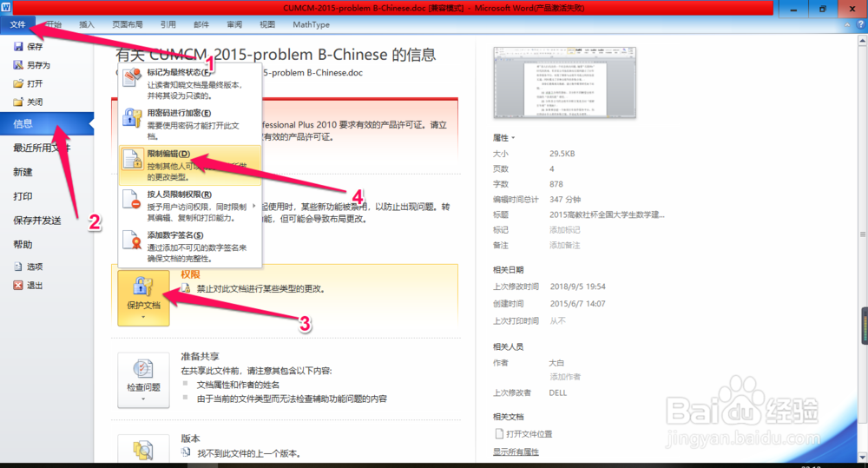The image size is (868, 468).
Task: Click the Save As (另存为) icon
Action: [18, 65]
